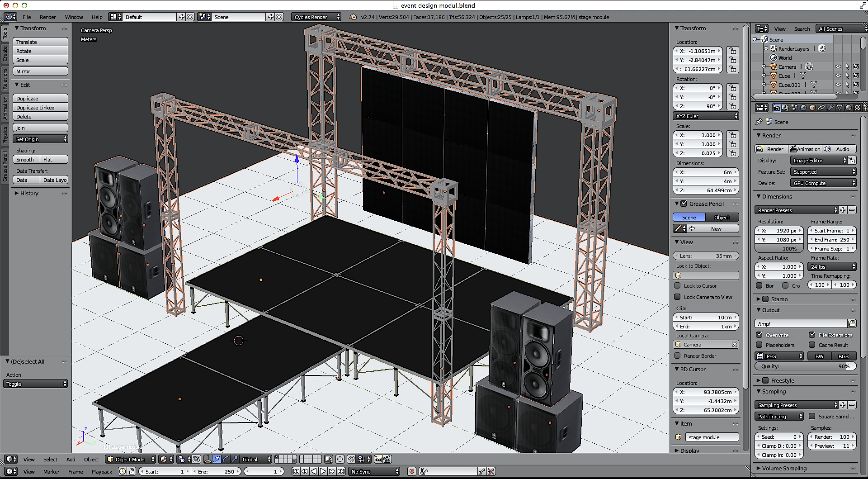Click the resolution percentage 100% slider
Image resolution: width=868 pixels, height=479 pixels.
tap(779, 248)
